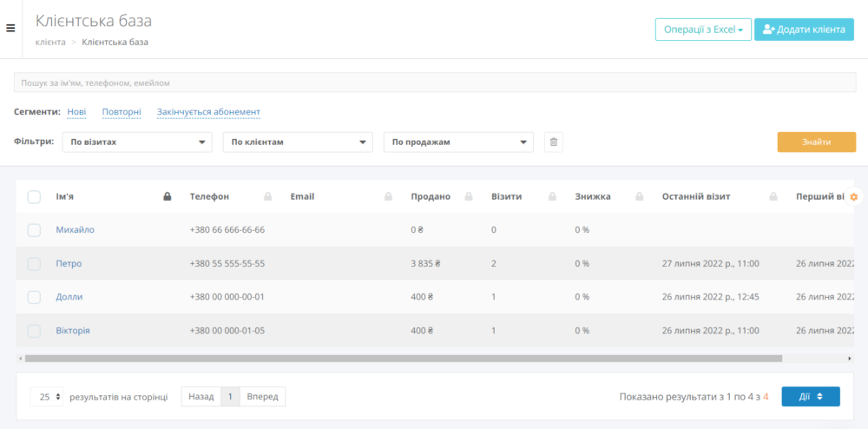868x429 pixels.
Task: Open the hamburger sidebar menu
Action: (10, 28)
